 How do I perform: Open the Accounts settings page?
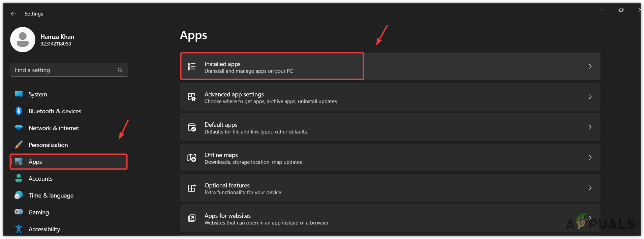[x=40, y=179]
